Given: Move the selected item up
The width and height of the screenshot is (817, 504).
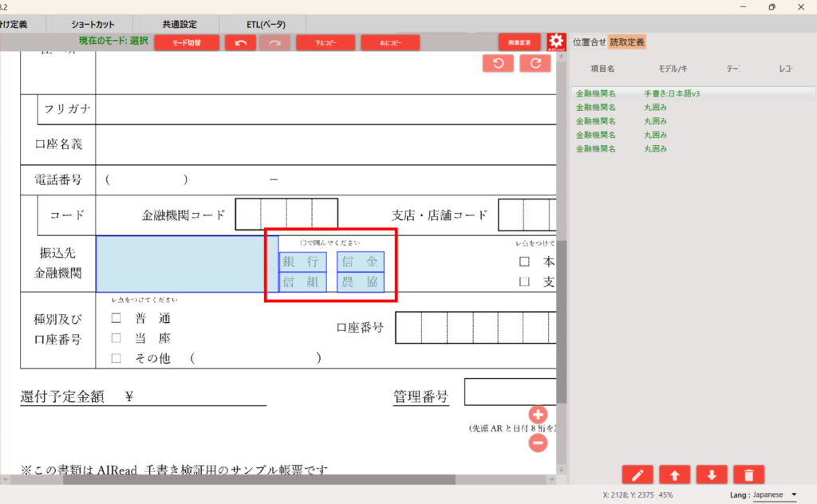Looking at the screenshot, I should 674,475.
